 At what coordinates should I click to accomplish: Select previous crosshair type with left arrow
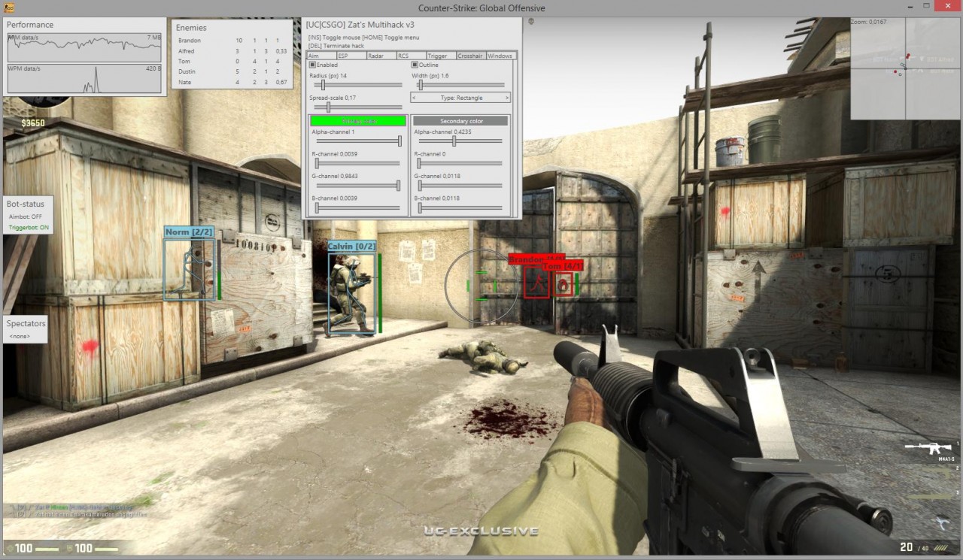414,98
